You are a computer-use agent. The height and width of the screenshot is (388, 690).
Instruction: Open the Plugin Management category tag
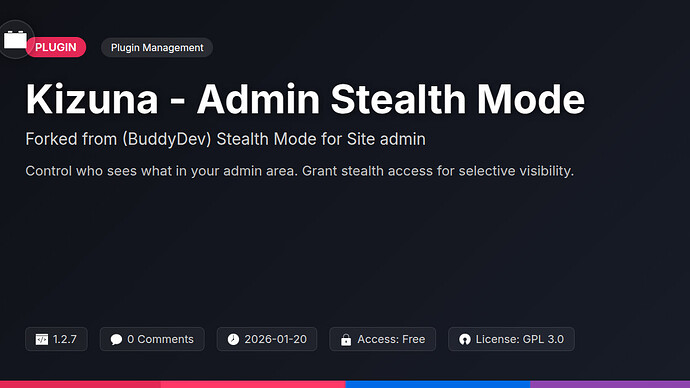157,48
